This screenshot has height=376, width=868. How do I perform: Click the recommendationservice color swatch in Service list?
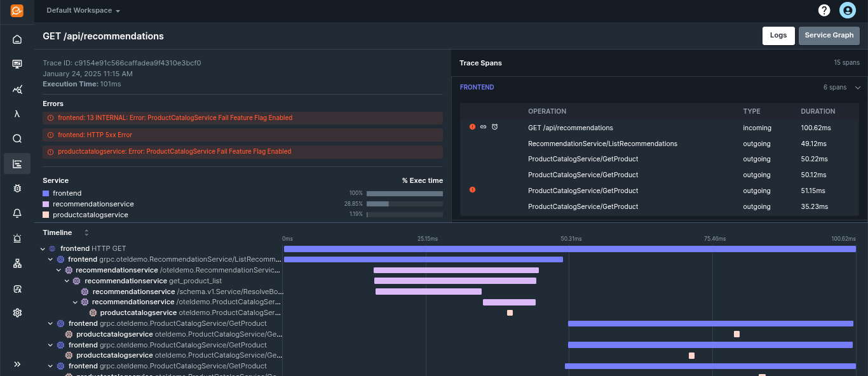coord(46,204)
